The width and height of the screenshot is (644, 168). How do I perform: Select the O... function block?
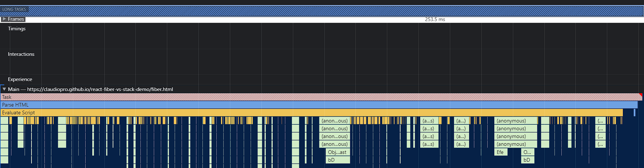click(x=527, y=152)
